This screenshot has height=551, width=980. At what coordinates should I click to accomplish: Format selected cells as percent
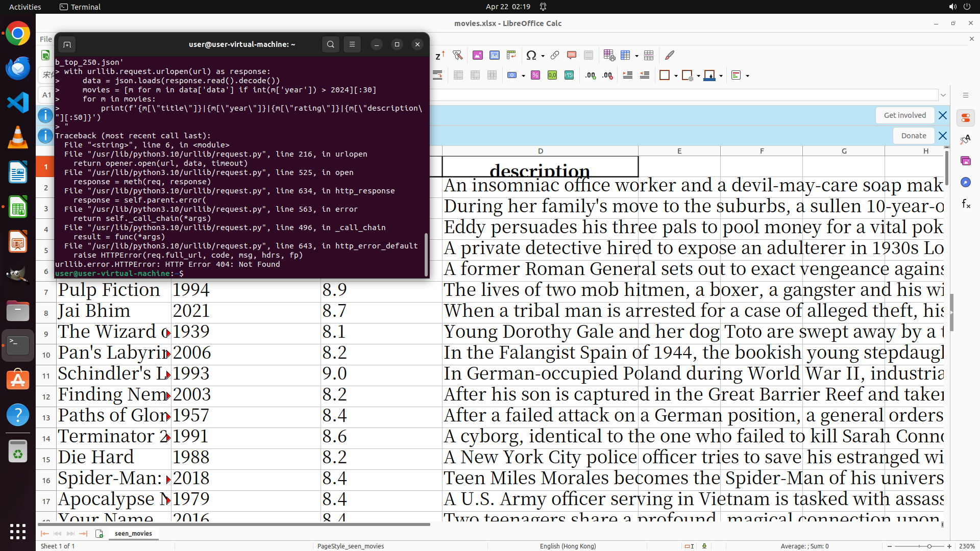(535, 76)
